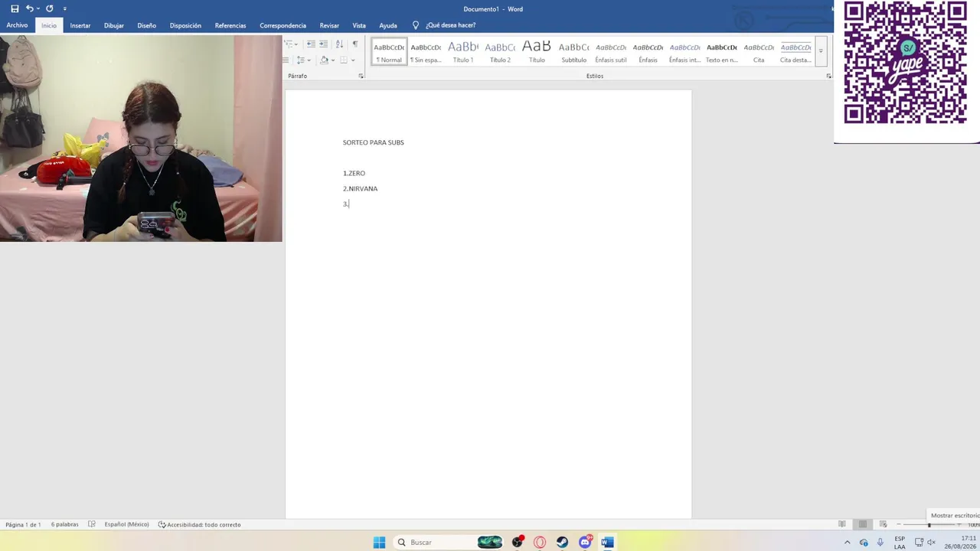Image resolution: width=980 pixels, height=551 pixels.
Task: Open the word count showing 6 palabras
Action: coord(64,524)
